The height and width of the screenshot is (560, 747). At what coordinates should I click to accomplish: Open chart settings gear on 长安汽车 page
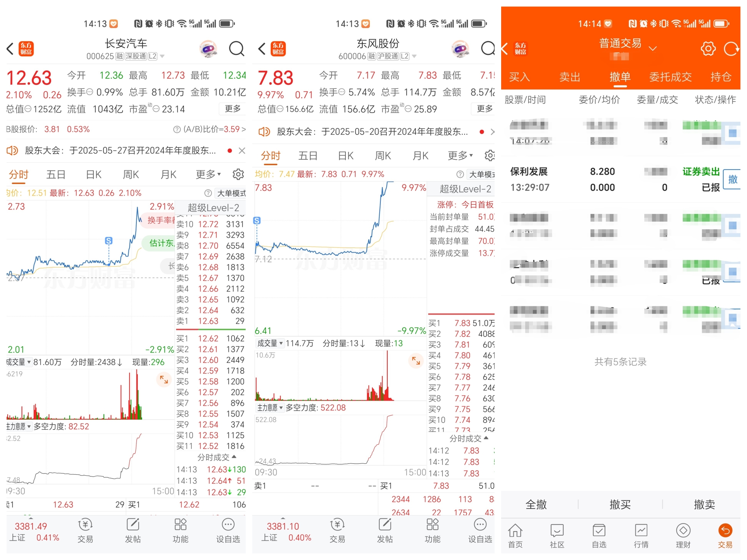(238, 174)
